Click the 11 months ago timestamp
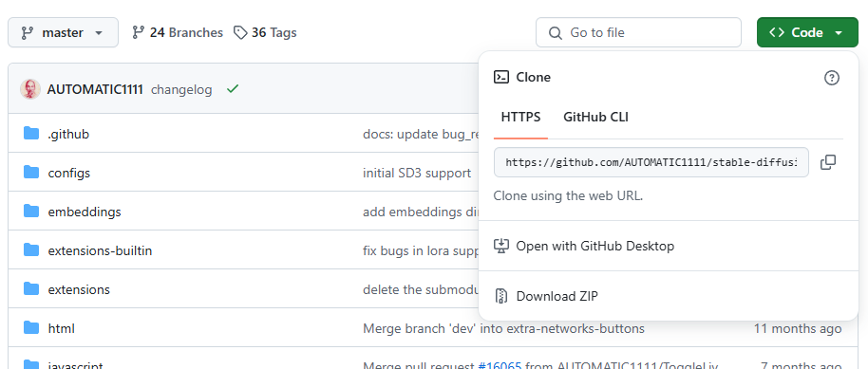This screenshot has width=868, height=369. [798, 328]
